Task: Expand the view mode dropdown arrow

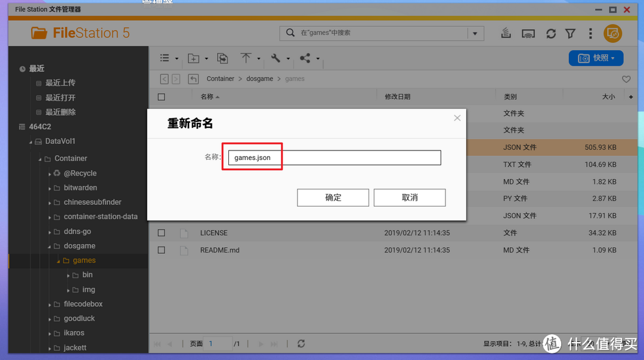Action: click(x=177, y=59)
